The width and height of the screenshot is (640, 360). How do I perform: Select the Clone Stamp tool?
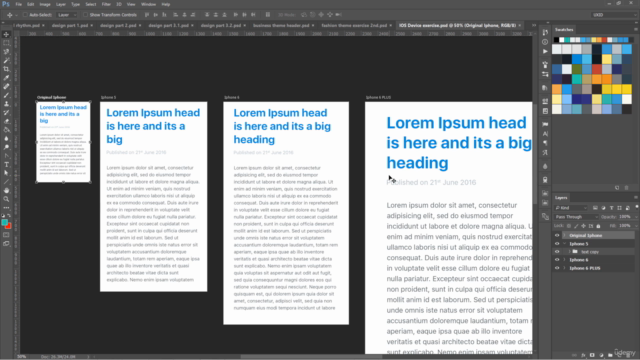[x=6, y=104]
